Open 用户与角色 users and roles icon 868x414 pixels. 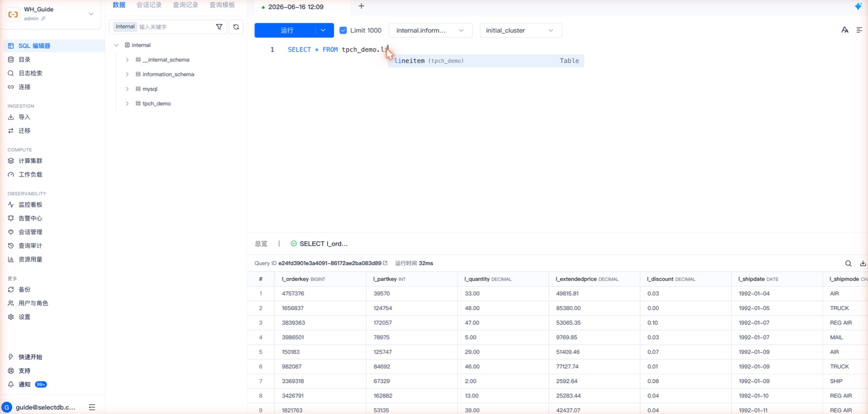pos(11,303)
